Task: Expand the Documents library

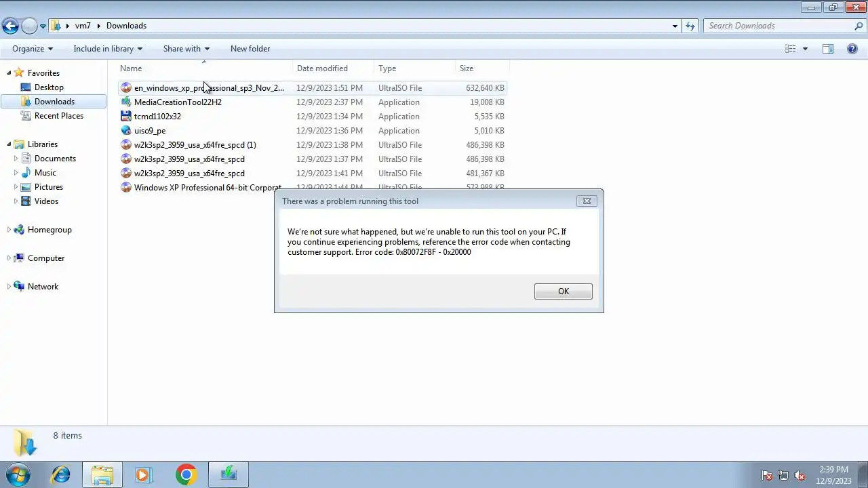Action: tap(16, 159)
